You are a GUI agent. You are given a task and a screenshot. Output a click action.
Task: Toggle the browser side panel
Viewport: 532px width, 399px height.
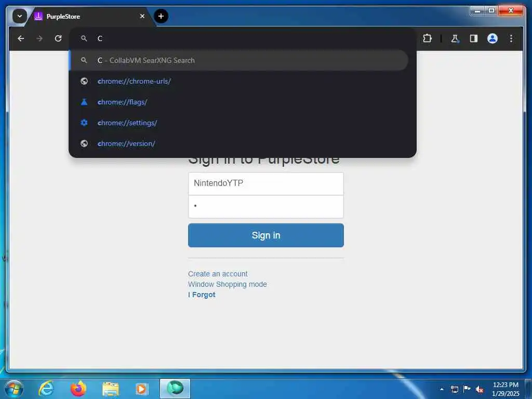coord(474,38)
